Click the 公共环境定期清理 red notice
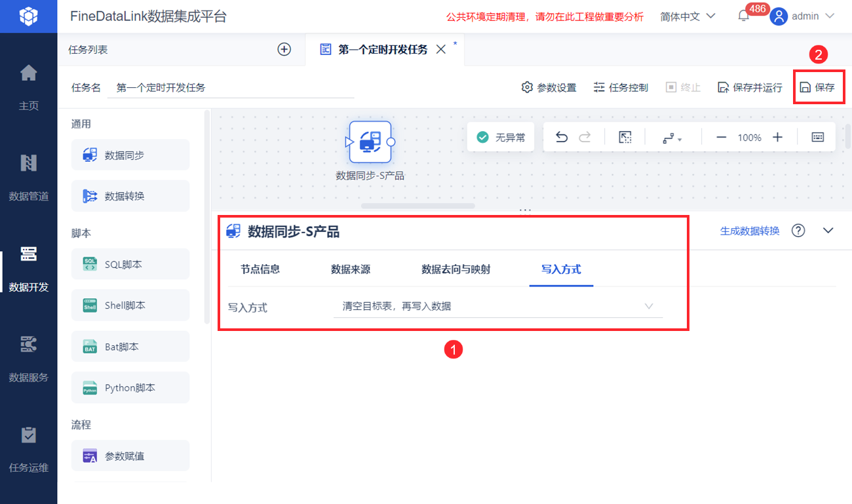 pyautogui.click(x=545, y=16)
